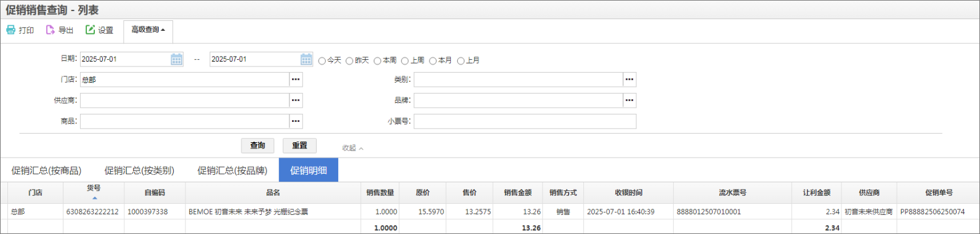Select the 本月 radio option

[x=433, y=61]
